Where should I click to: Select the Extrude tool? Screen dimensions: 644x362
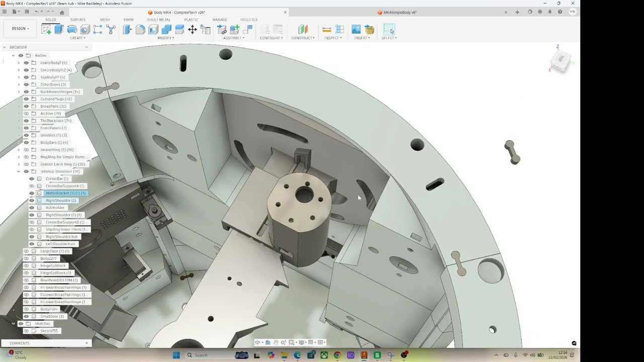pyautogui.click(x=59, y=30)
